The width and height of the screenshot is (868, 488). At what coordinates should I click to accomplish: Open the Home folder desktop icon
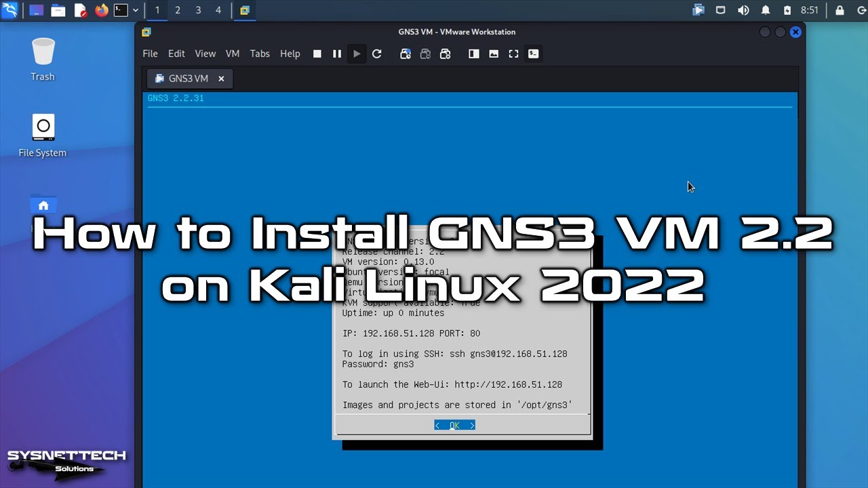pos(43,205)
